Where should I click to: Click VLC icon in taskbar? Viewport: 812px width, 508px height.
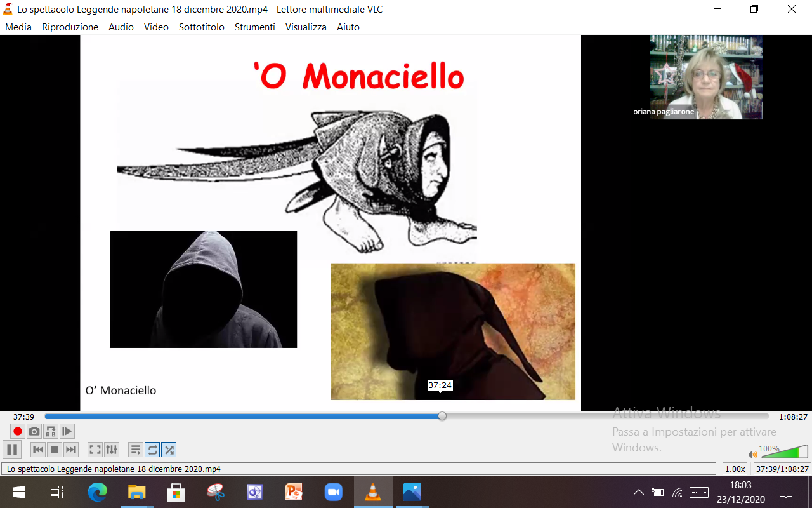[373, 492]
